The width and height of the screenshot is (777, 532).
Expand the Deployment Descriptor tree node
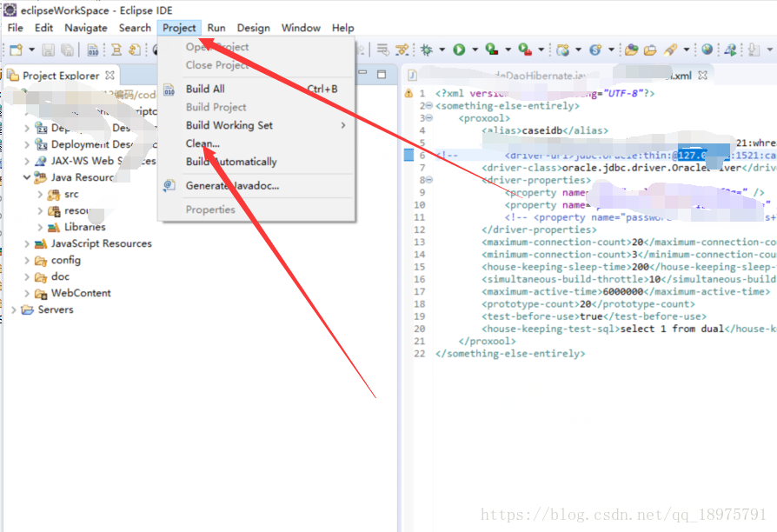pos(27,145)
